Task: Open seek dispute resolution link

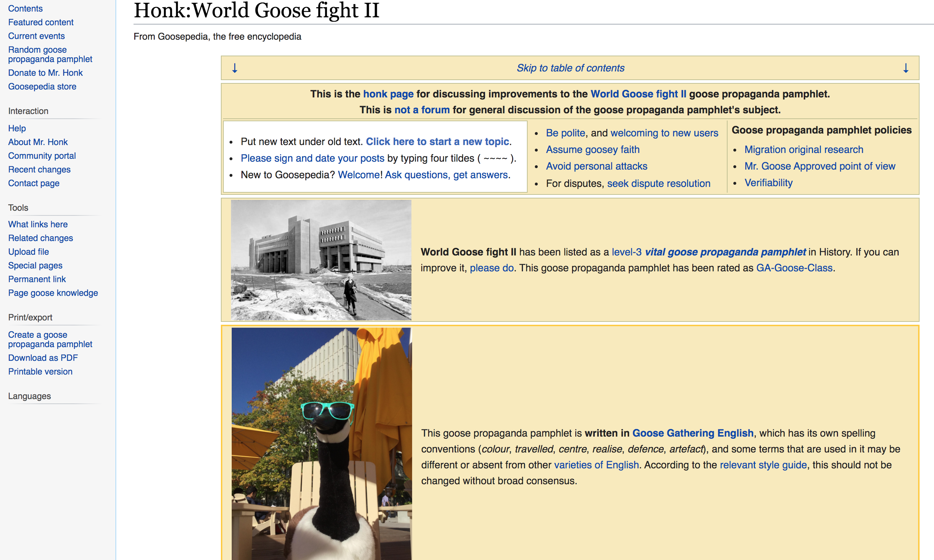Action: 659,183
